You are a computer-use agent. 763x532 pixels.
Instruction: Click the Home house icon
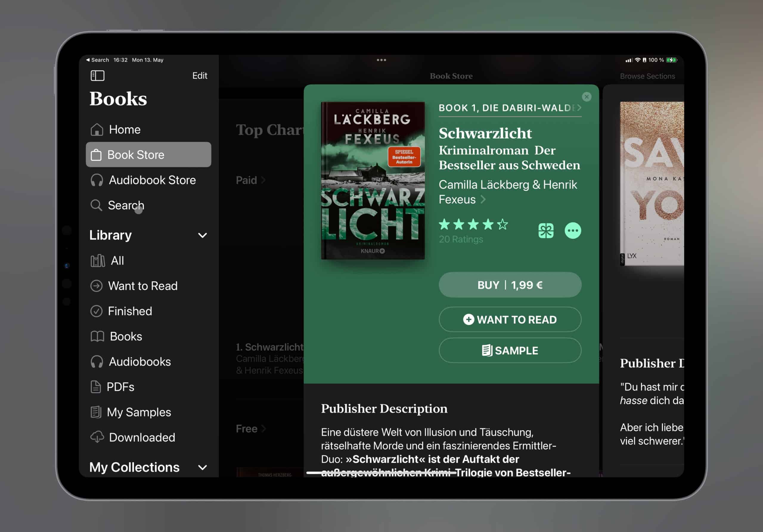97,130
